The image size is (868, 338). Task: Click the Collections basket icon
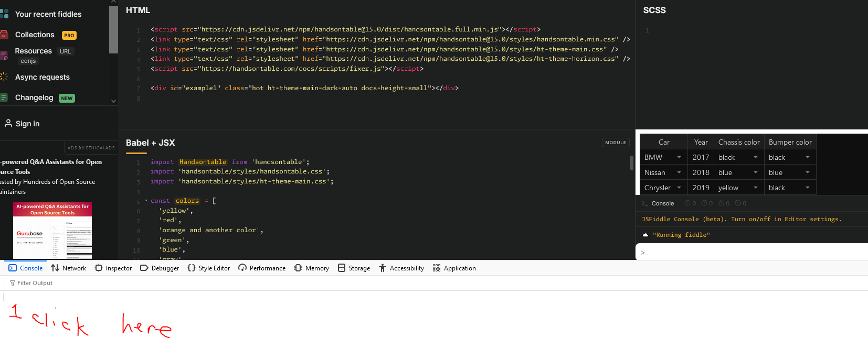click(x=4, y=35)
